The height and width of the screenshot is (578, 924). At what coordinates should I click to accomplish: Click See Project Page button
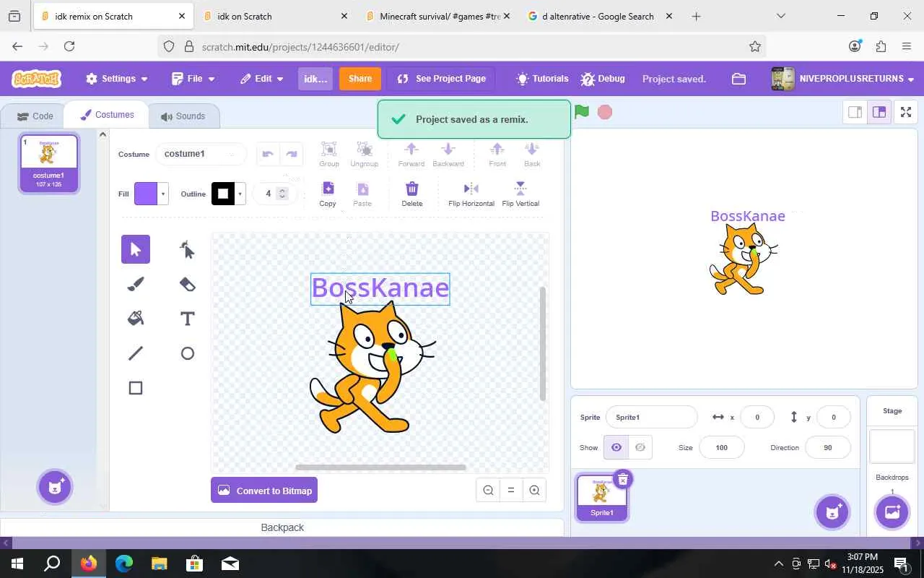tap(441, 79)
